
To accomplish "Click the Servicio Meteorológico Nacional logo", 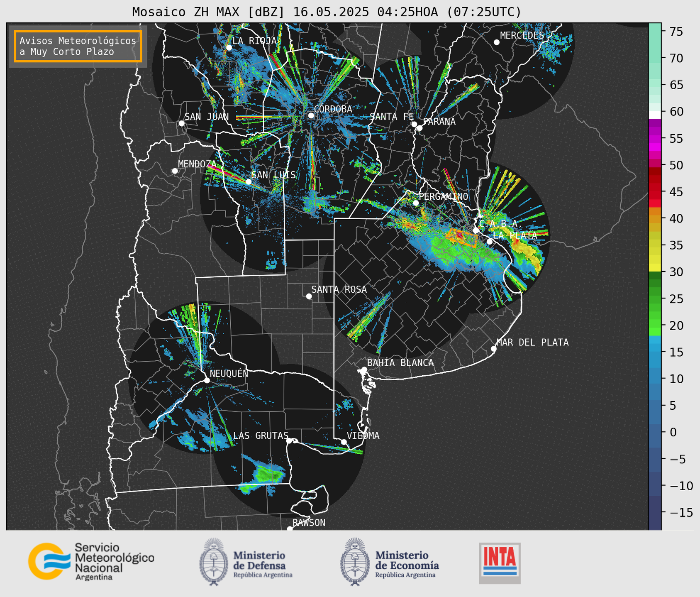I will pyautogui.click(x=91, y=561).
